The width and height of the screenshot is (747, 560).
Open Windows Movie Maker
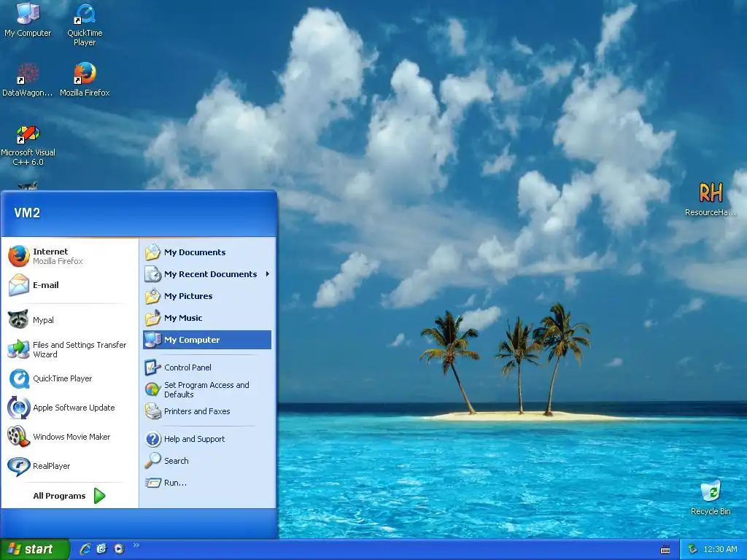(69, 437)
